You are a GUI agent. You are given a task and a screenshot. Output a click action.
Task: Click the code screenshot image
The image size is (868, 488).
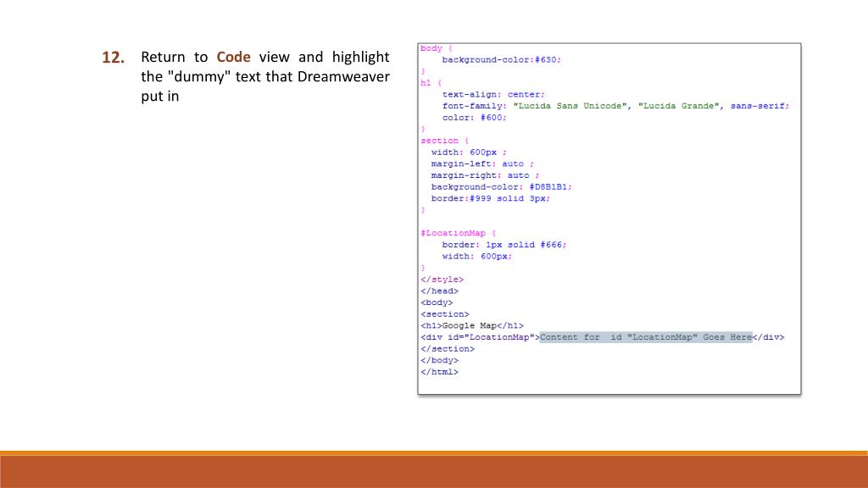coord(609,219)
